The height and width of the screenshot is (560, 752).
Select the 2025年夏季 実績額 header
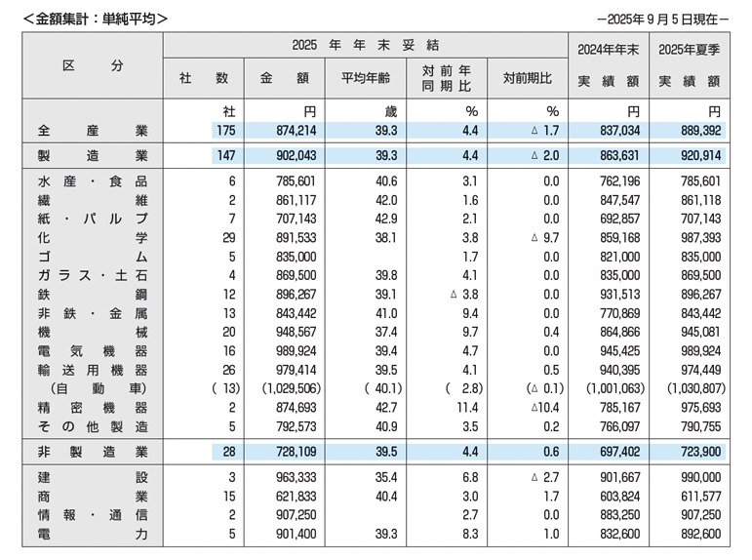(689, 64)
